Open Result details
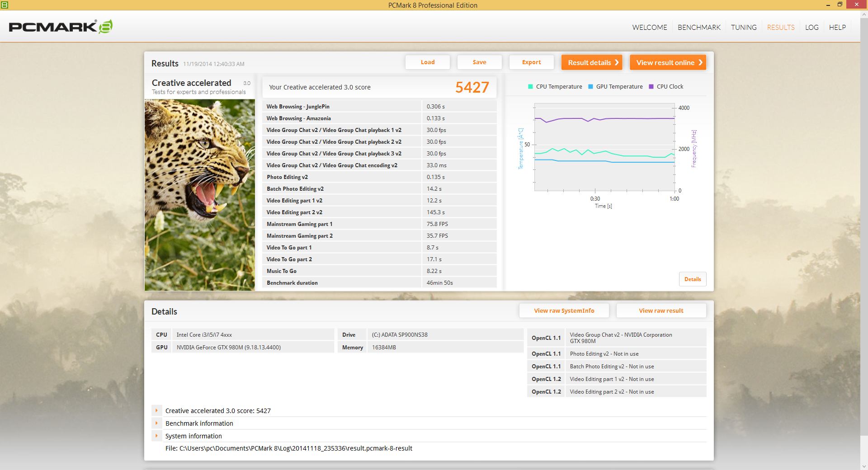This screenshot has width=868, height=470. click(592, 62)
